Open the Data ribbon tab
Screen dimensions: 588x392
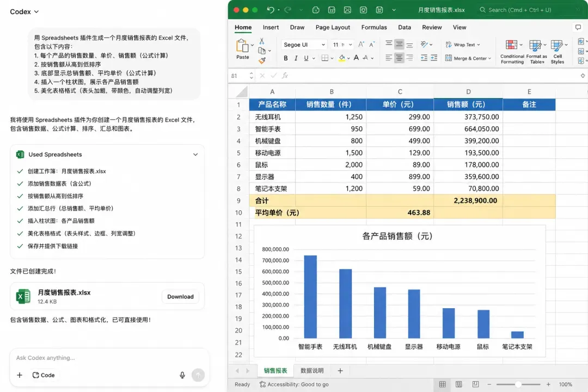coord(404,27)
